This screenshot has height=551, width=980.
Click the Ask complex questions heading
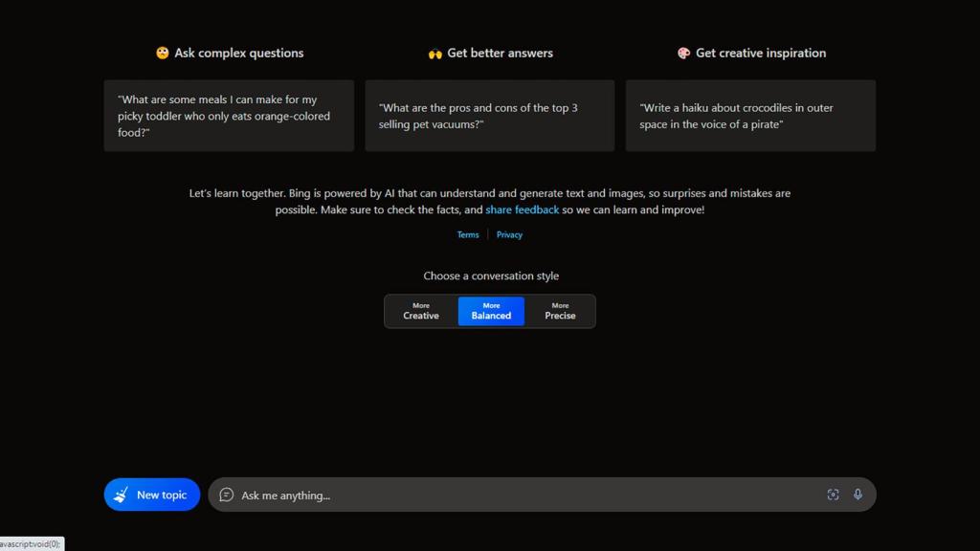tap(238, 54)
